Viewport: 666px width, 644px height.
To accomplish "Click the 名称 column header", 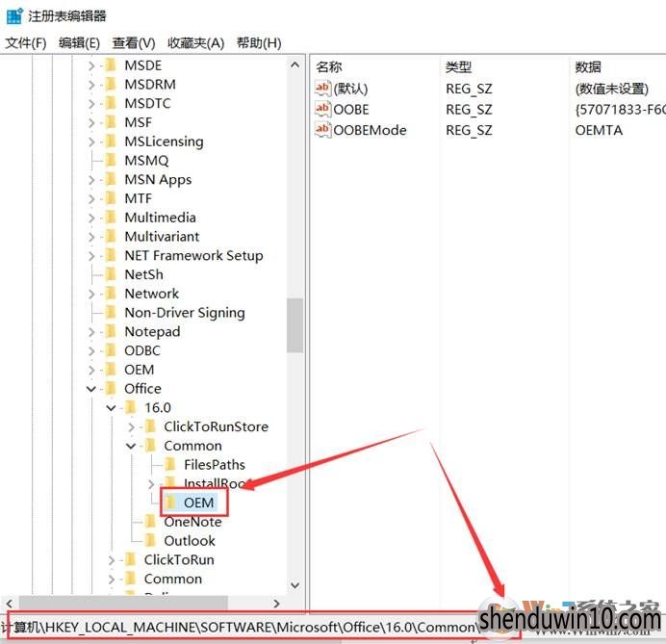I will (x=329, y=66).
